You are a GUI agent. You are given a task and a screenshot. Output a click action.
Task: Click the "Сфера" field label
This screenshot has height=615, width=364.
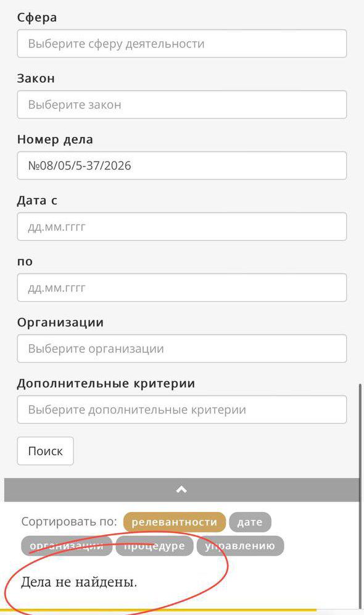(36, 17)
